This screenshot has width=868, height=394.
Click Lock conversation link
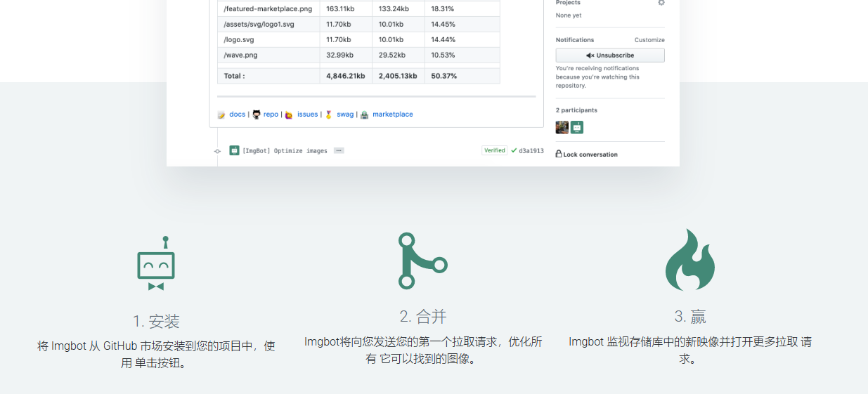(x=590, y=155)
